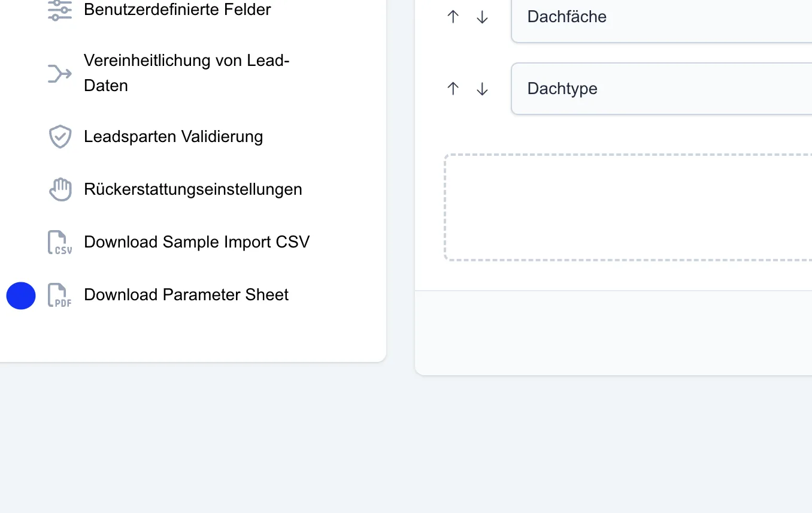
Task: Move Dachfäche field down with arrow
Action: 482,17
